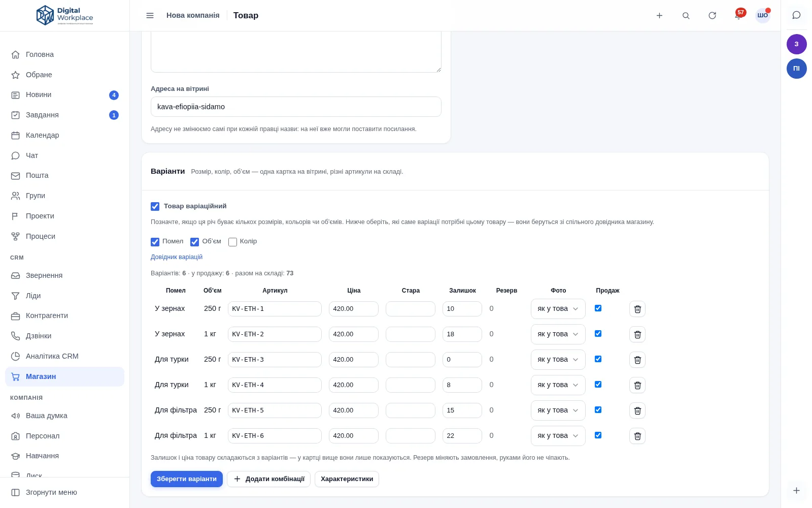
Task: Enable the Колір variation checkbox
Action: coord(232,242)
